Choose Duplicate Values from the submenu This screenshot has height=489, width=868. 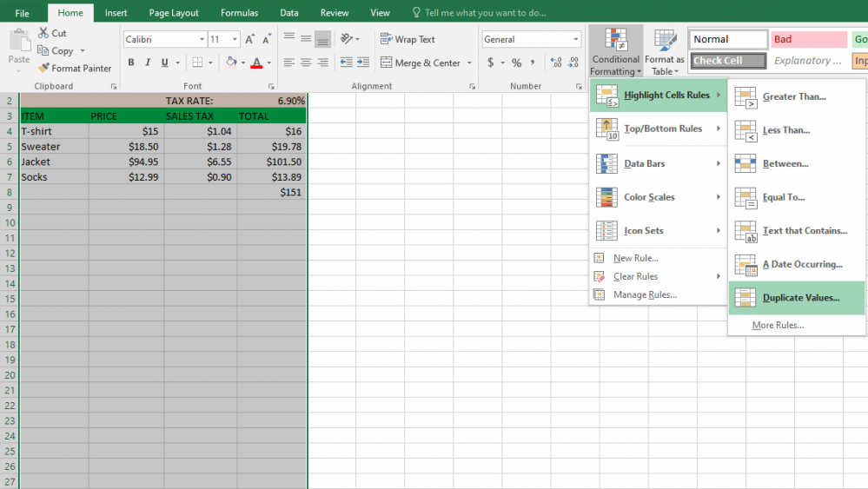(800, 298)
